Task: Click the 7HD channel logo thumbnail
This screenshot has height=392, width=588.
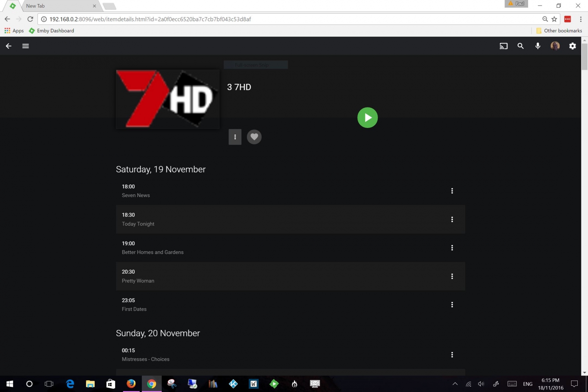Action: coord(167,99)
